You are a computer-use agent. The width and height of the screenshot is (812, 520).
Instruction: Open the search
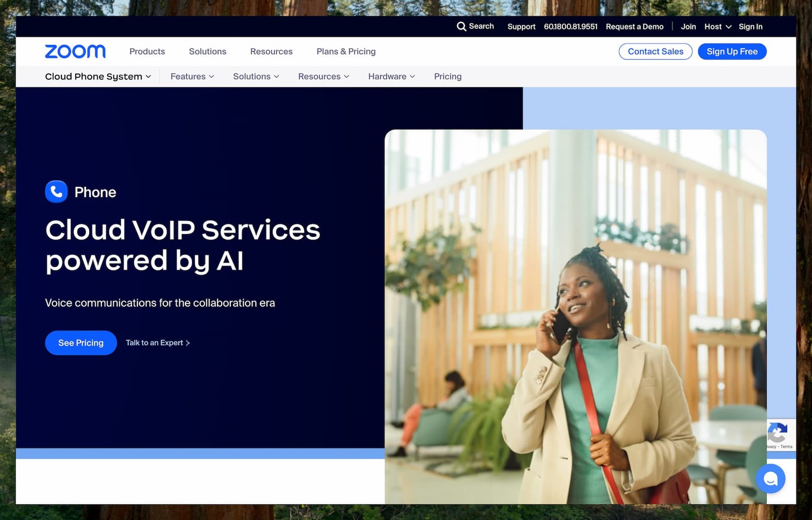pos(475,26)
